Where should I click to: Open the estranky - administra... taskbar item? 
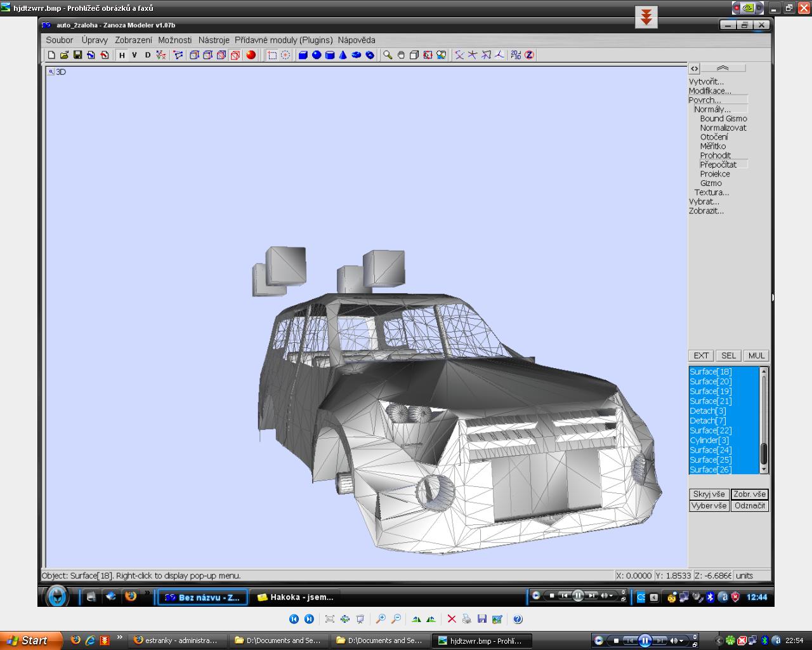[178, 640]
